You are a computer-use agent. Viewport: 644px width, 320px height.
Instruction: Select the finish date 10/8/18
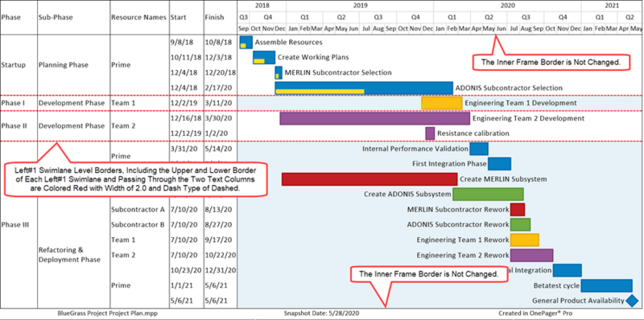(218, 43)
